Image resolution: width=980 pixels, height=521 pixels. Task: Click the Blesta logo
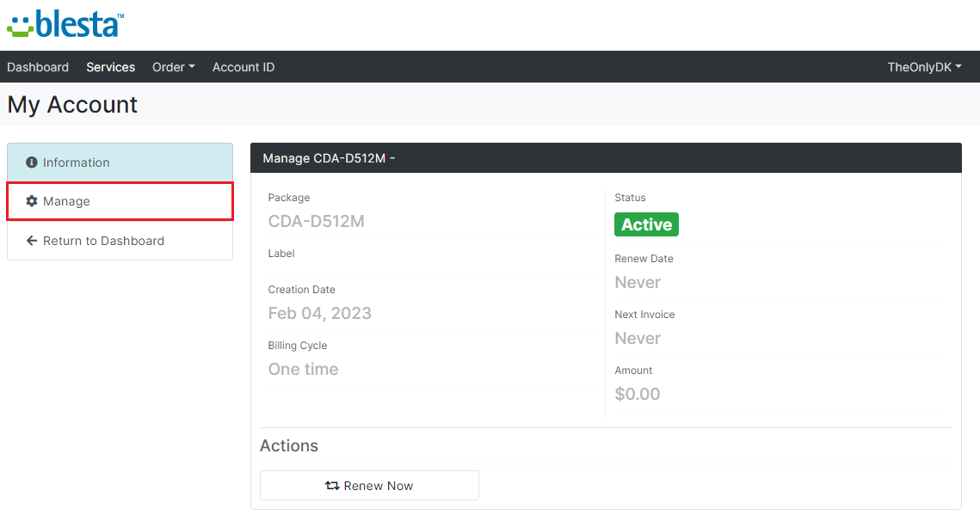pyautogui.click(x=65, y=24)
